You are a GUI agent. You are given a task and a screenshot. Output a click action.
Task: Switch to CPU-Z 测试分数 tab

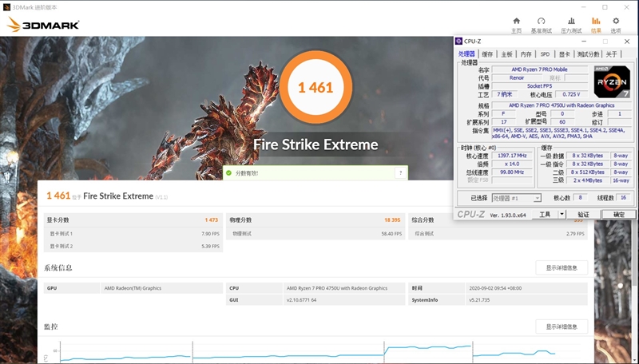588,54
